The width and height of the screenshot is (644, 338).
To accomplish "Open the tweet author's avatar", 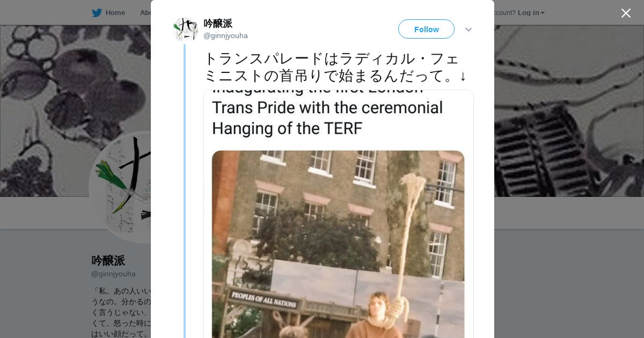I will [x=185, y=29].
